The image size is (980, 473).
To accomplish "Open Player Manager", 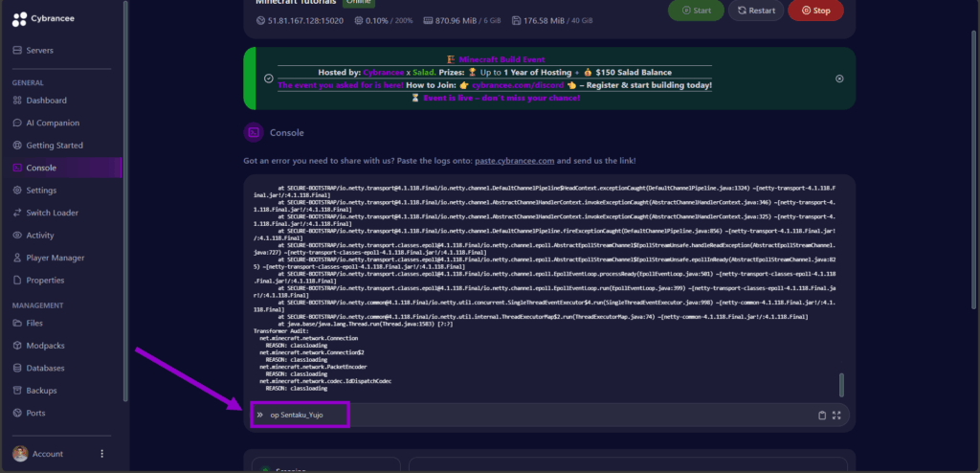I will (x=55, y=258).
